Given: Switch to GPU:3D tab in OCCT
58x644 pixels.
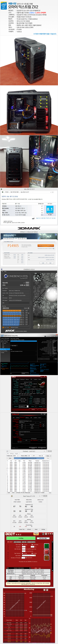Looking at the screenshot, I should tap(24, 542).
